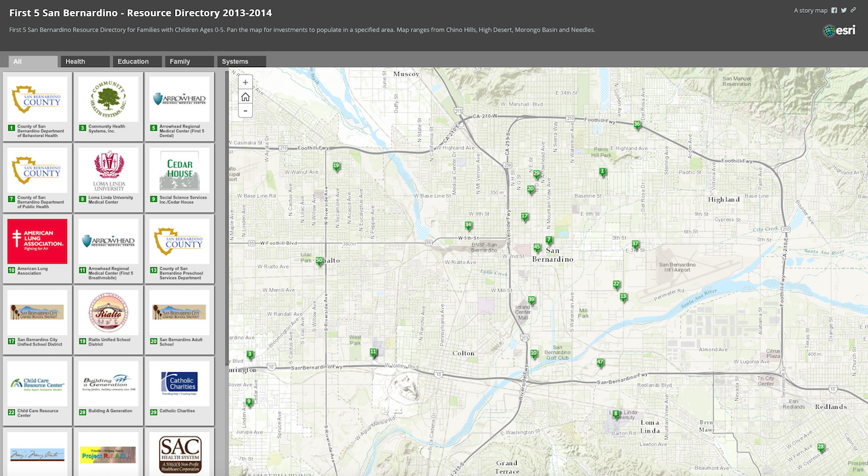This screenshot has height=476, width=868.
Task: Share story map on Facebook
Action: coord(834,10)
